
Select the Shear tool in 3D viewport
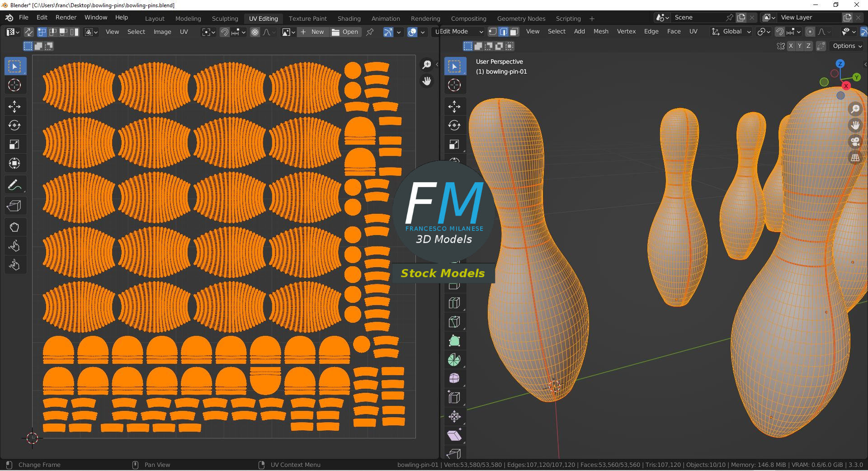(454, 435)
